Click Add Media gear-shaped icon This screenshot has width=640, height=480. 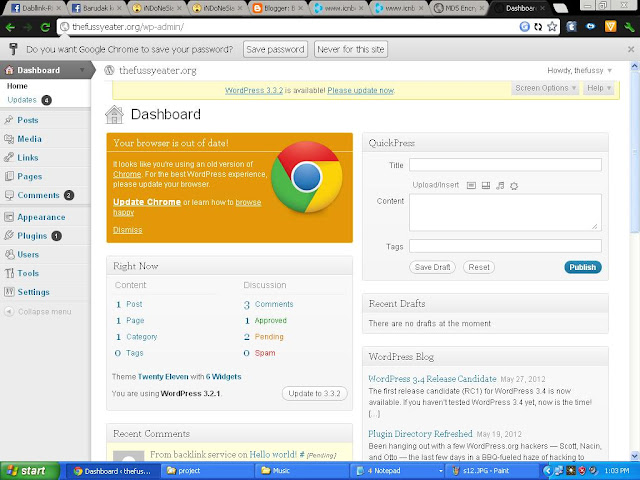pos(514,186)
